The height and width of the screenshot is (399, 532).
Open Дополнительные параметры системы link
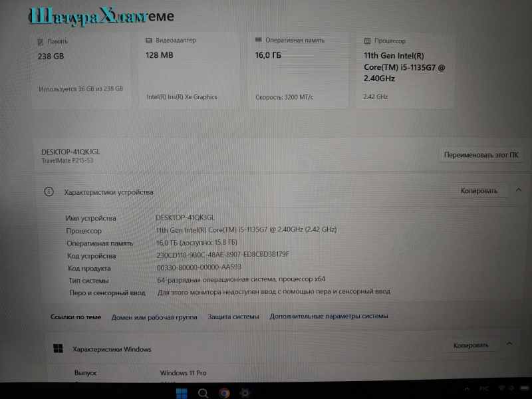[329, 316]
